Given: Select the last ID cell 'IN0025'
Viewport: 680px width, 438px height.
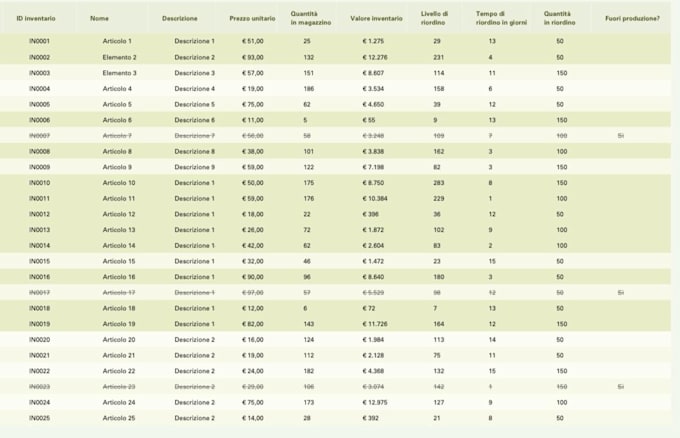Looking at the screenshot, I should pos(39,418).
